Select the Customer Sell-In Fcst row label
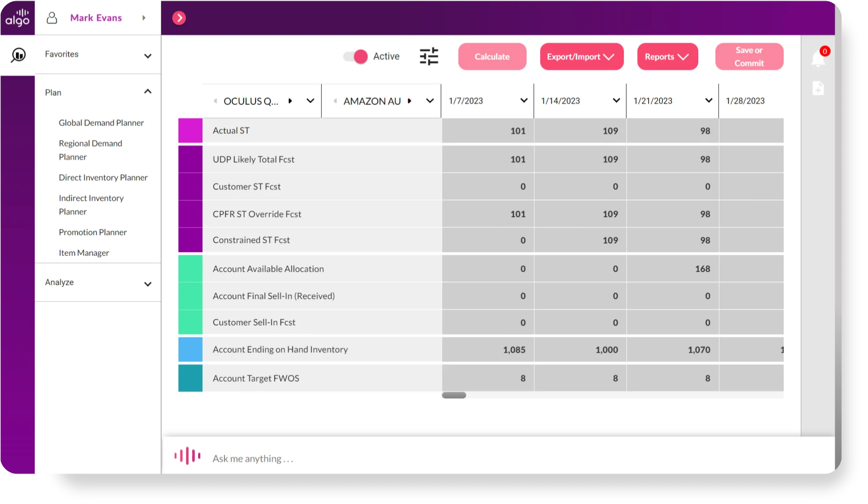Image resolution: width=868 pixels, height=504 pixels. click(x=254, y=323)
